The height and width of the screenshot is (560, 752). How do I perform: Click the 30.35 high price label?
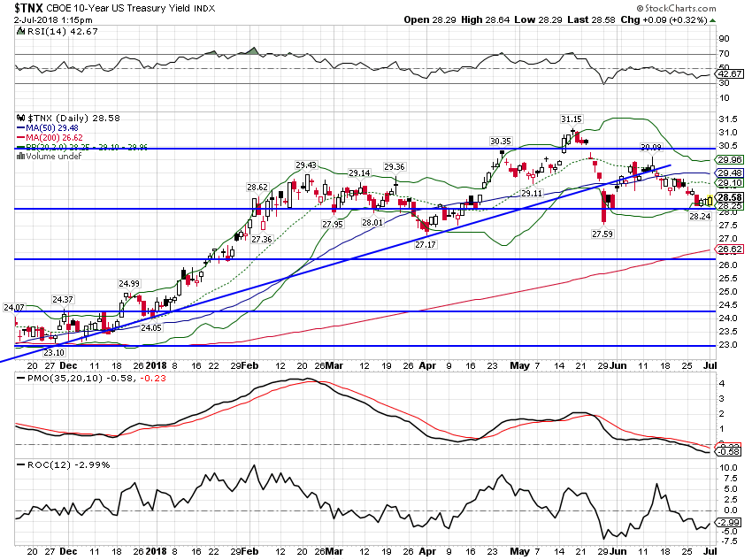(500, 141)
